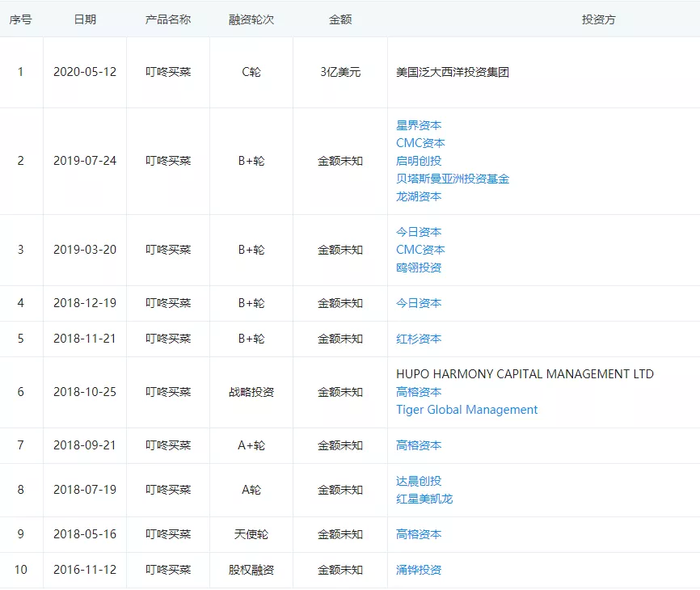Select date 2016-11-12

click(85, 570)
